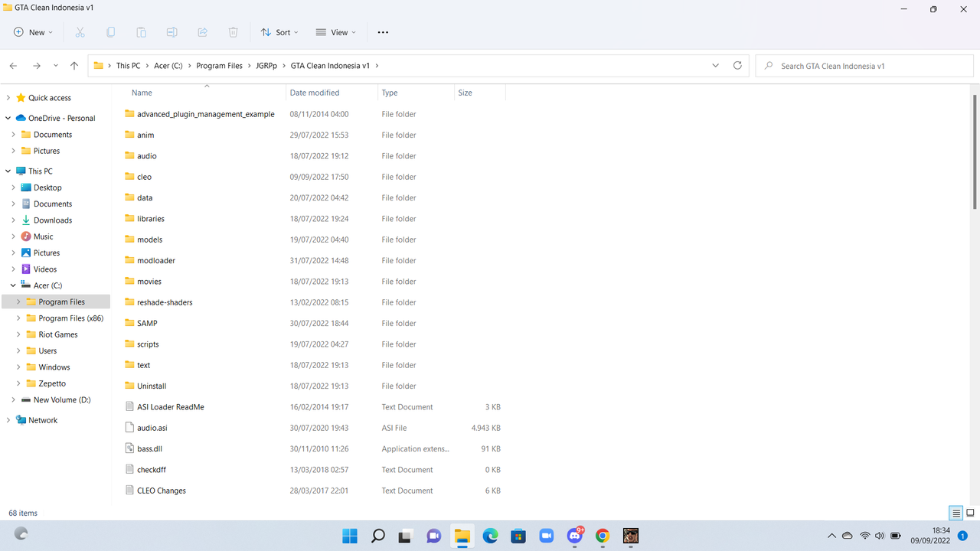
Task: Click the Delete trash icon
Action: pyautogui.click(x=233, y=32)
